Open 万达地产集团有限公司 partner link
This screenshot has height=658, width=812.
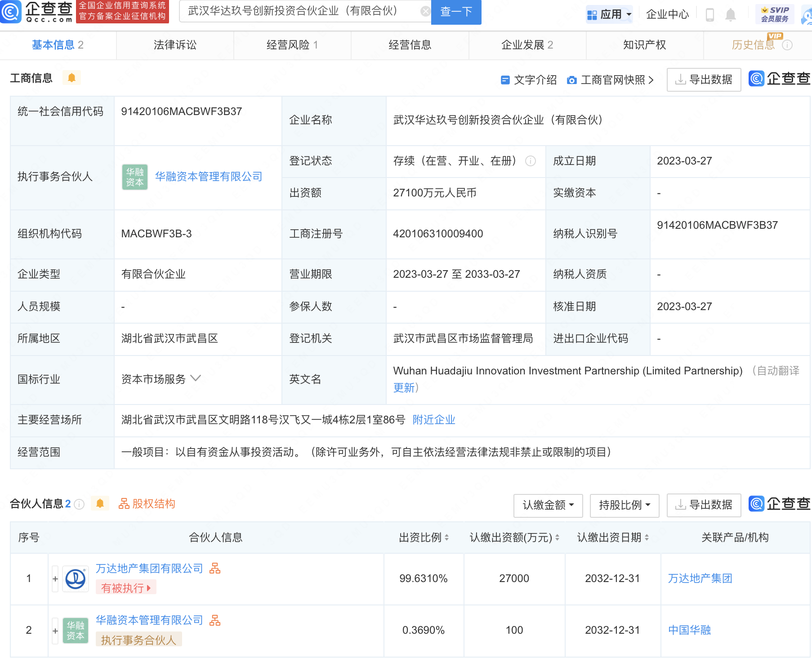click(x=149, y=569)
